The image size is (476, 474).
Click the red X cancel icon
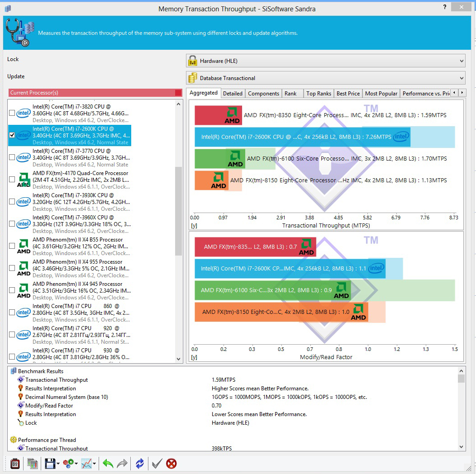click(x=171, y=464)
